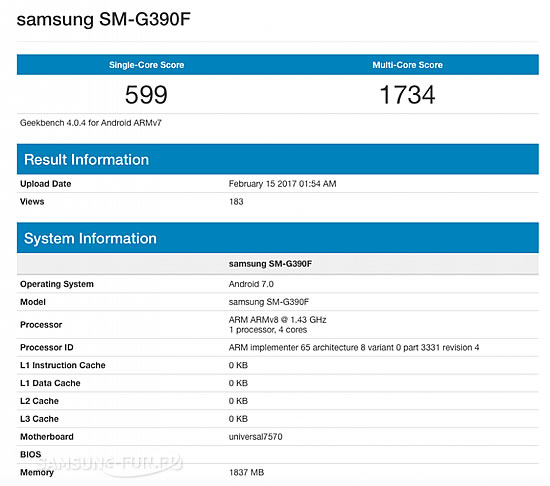This screenshot has height=486, width=550.
Task: Click the 'System Information' section header
Action: point(278,238)
